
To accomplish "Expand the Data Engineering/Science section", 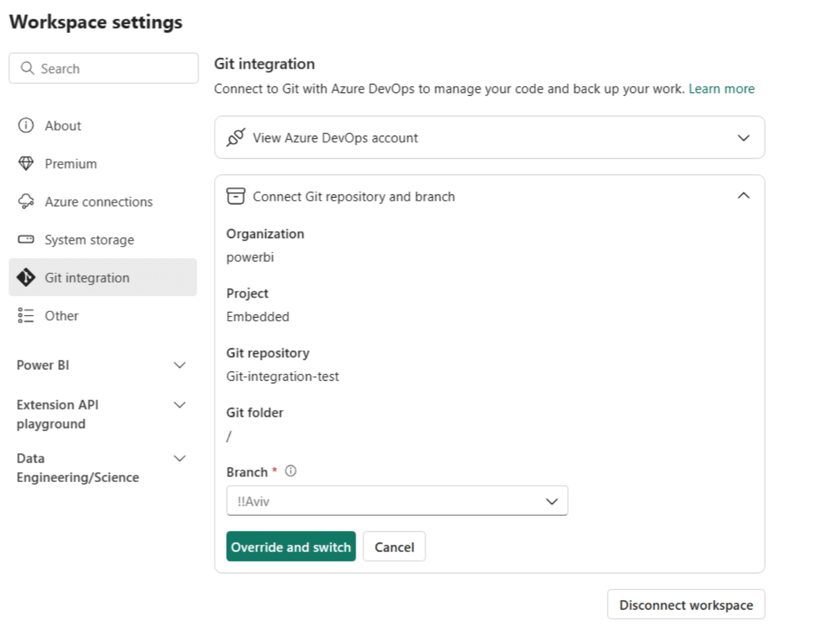I will click(180, 458).
